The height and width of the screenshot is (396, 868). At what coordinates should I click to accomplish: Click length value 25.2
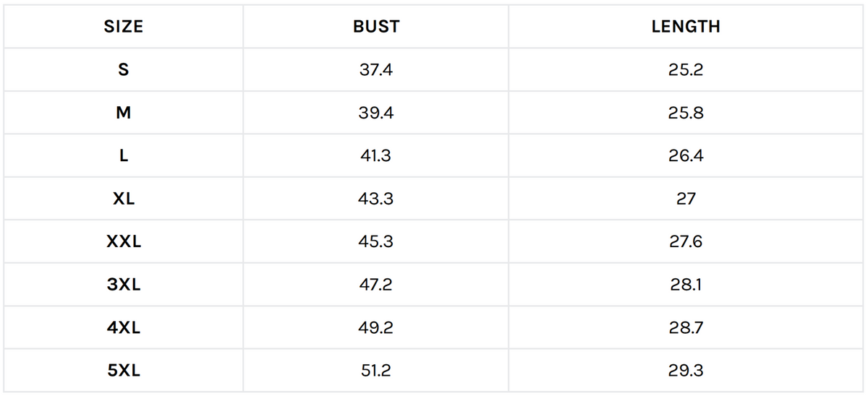(686, 70)
